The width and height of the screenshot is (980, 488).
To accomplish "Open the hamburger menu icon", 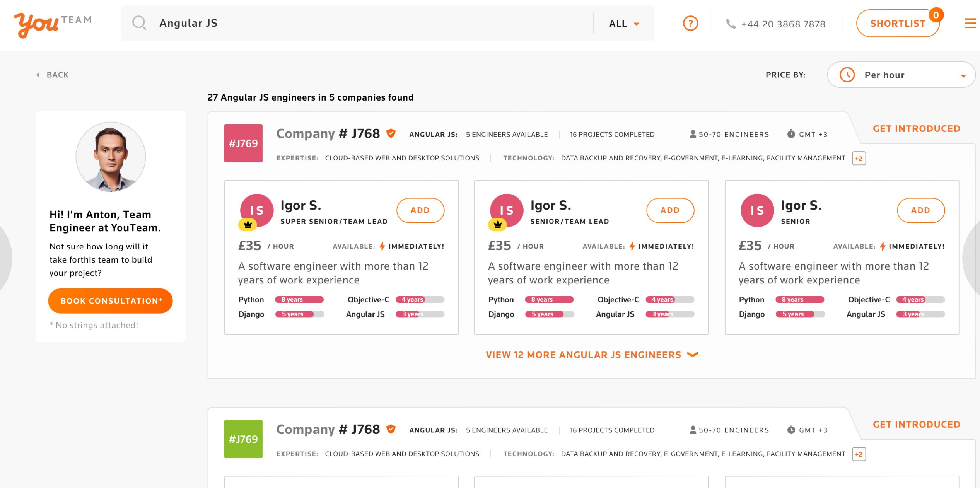I will (x=970, y=24).
